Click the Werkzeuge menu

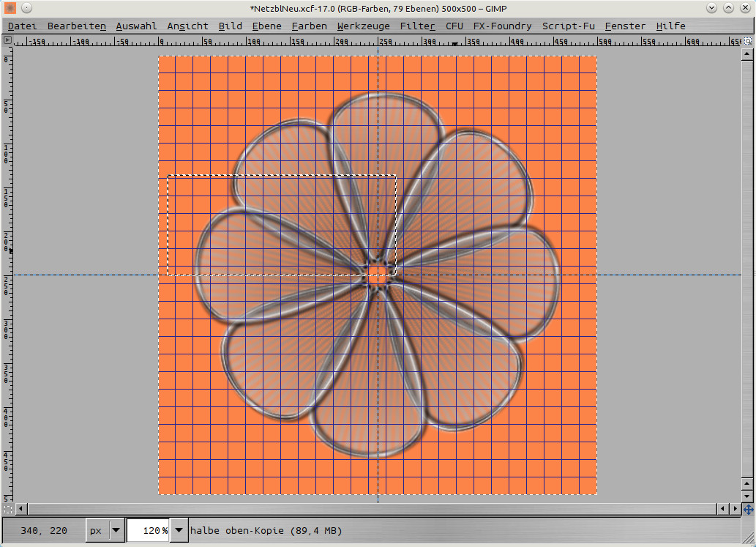[x=364, y=26]
